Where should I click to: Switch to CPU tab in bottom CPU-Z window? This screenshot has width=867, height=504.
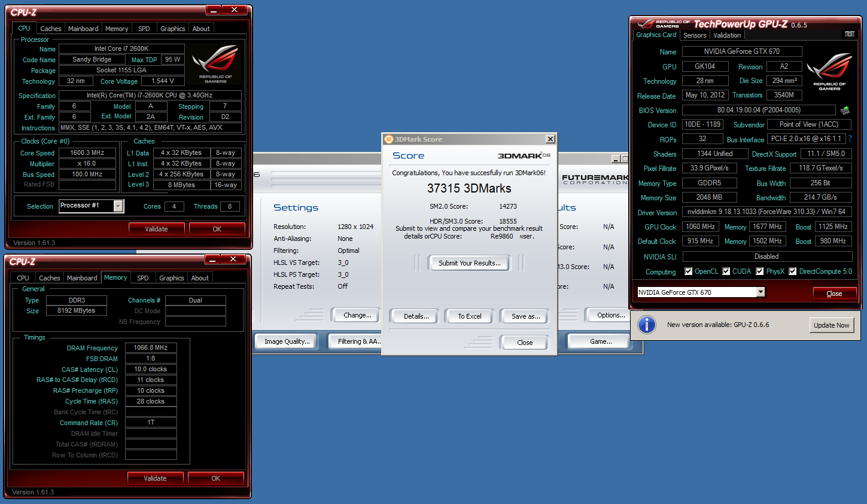(x=23, y=278)
